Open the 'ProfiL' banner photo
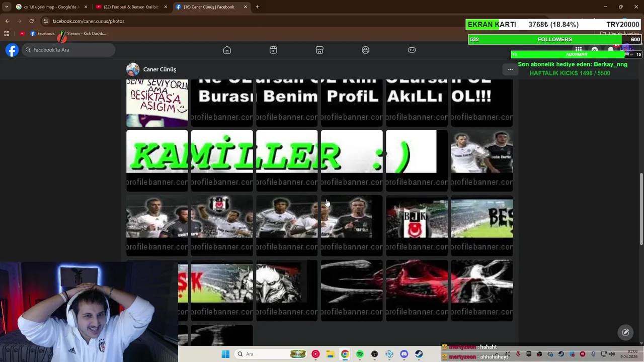 click(352, 103)
